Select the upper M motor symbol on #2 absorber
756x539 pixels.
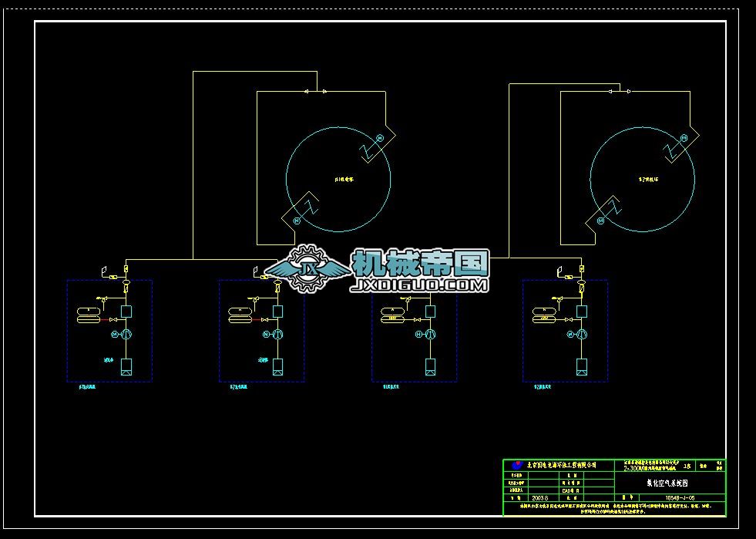[x=684, y=137]
